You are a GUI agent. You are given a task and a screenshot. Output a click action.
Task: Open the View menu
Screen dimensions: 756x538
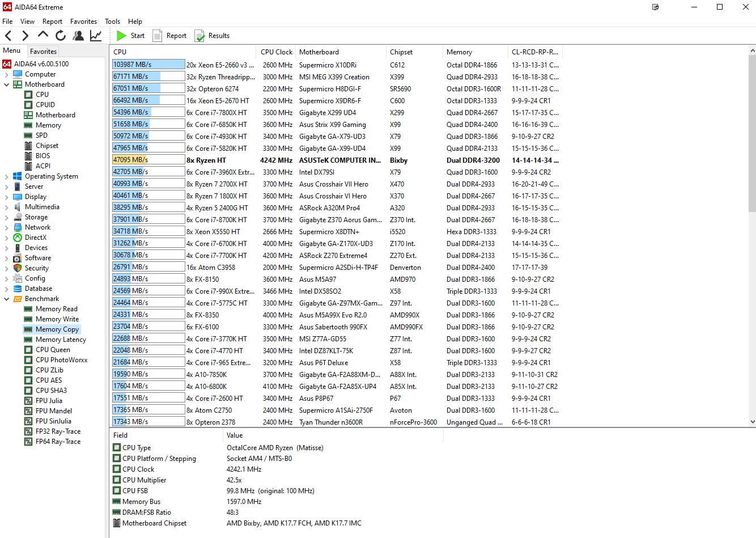[x=27, y=22]
